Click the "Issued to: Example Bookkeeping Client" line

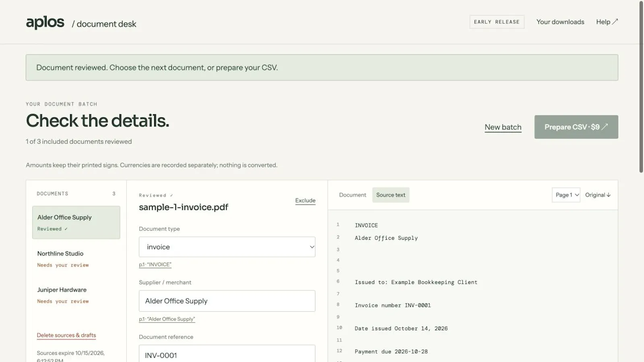coord(416,282)
